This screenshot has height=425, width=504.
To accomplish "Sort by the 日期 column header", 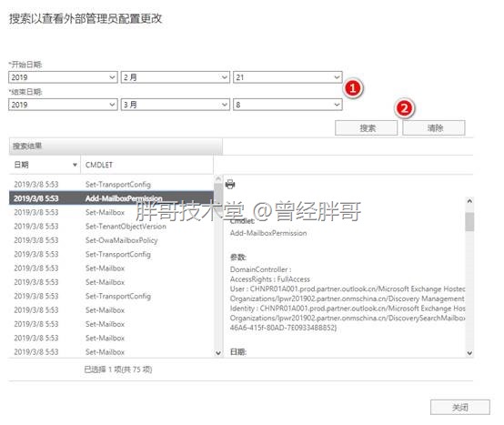I will (x=45, y=165).
